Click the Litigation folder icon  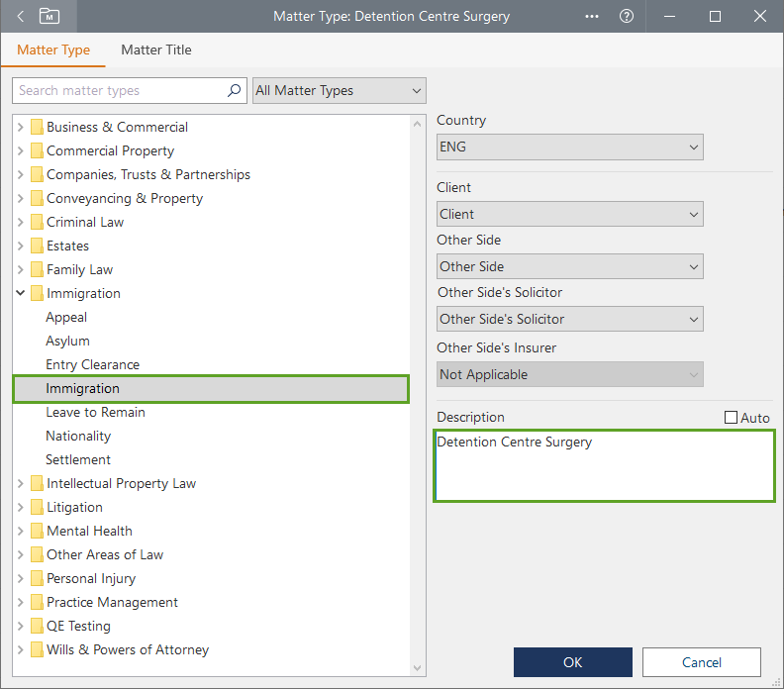[37, 507]
